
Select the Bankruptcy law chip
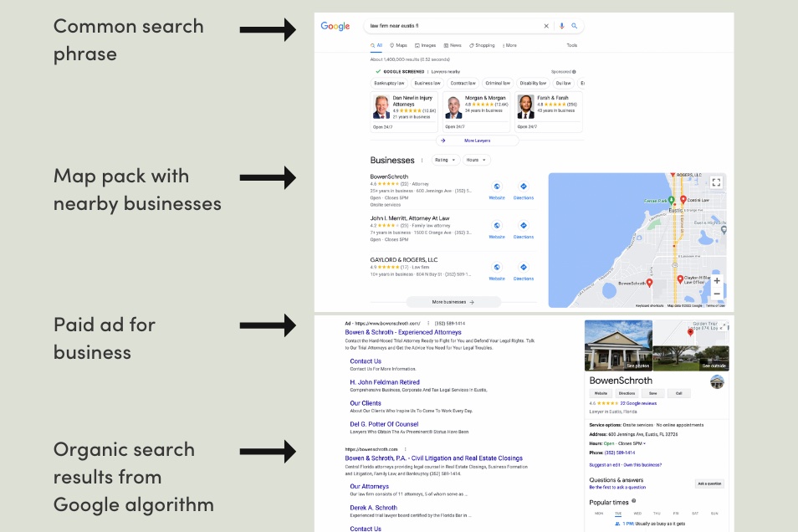coord(389,83)
